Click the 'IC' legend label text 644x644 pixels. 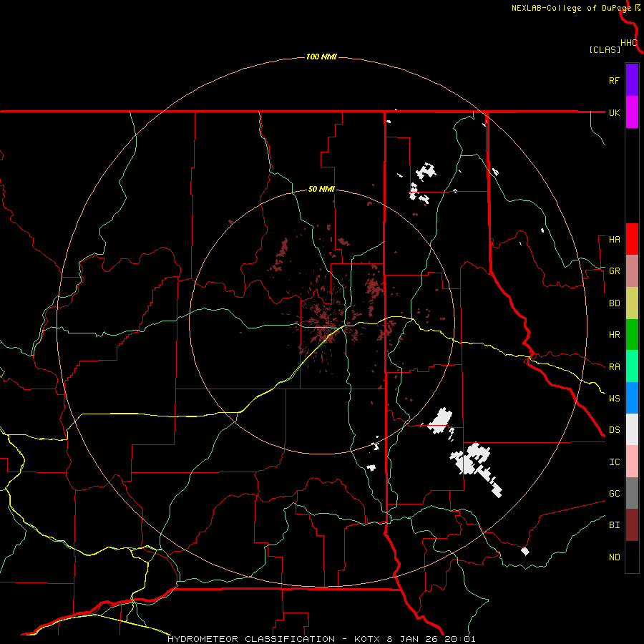tap(614, 462)
